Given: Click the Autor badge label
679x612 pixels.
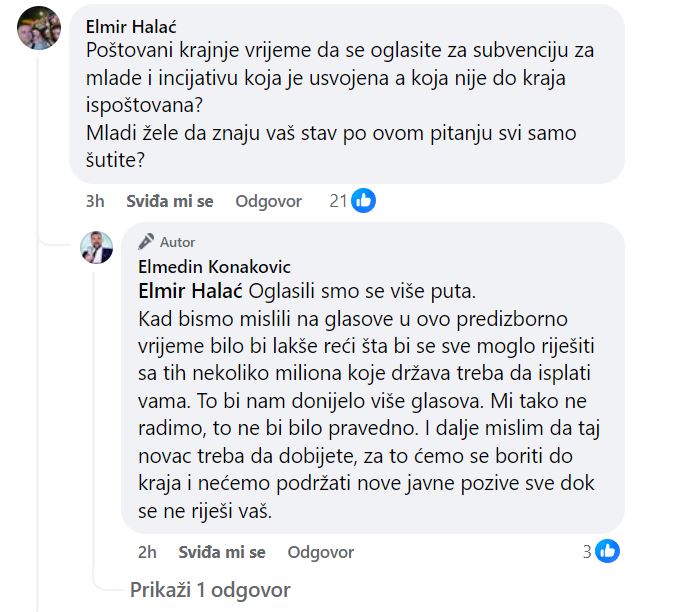Looking at the screenshot, I should (178, 242).
